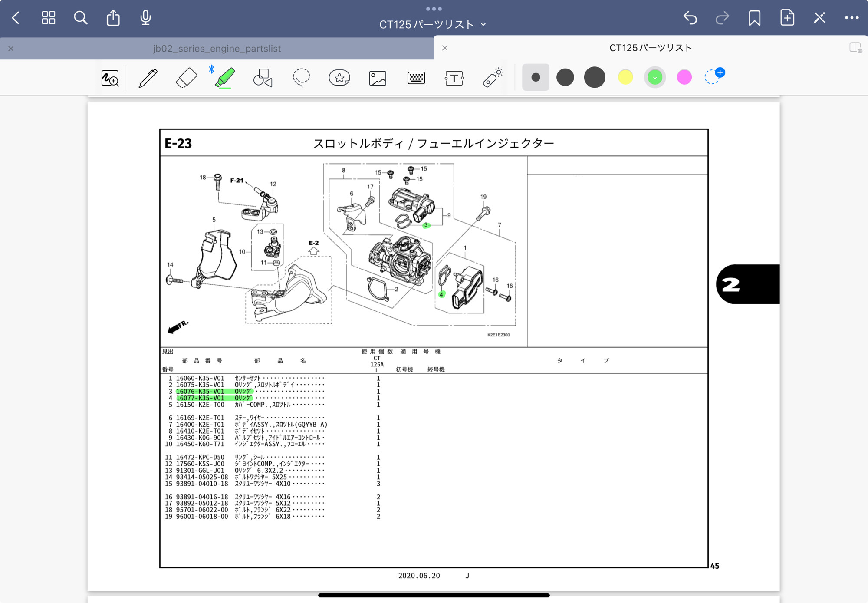The width and height of the screenshot is (868, 603).
Task: Select the Text box tool
Action: tap(454, 78)
